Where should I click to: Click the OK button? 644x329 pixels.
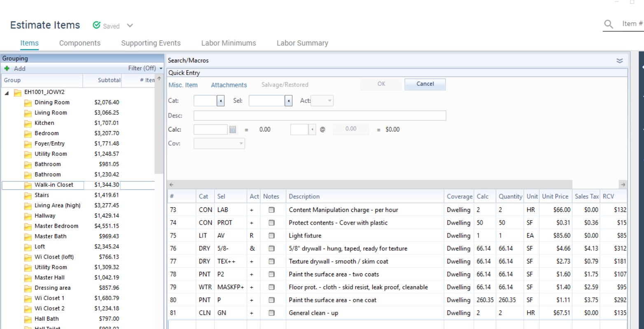[x=381, y=84]
